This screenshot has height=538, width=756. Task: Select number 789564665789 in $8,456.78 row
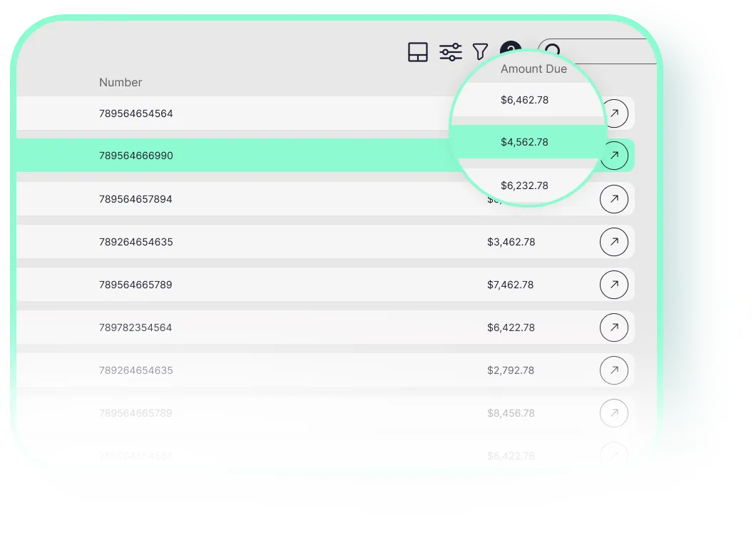[x=136, y=413]
